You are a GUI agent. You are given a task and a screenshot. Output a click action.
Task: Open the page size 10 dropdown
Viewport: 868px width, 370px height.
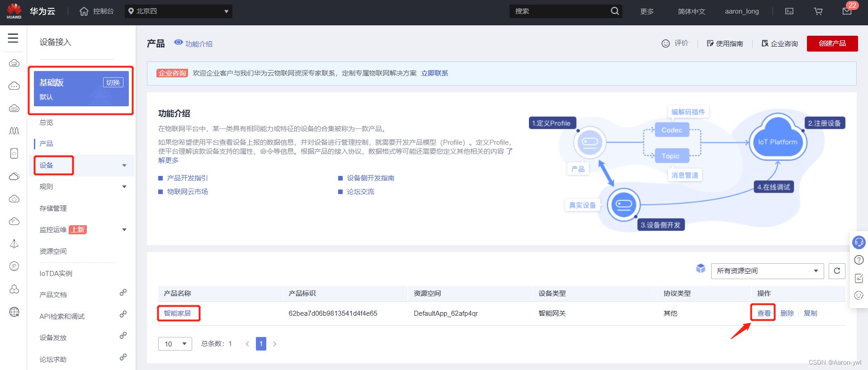click(175, 344)
